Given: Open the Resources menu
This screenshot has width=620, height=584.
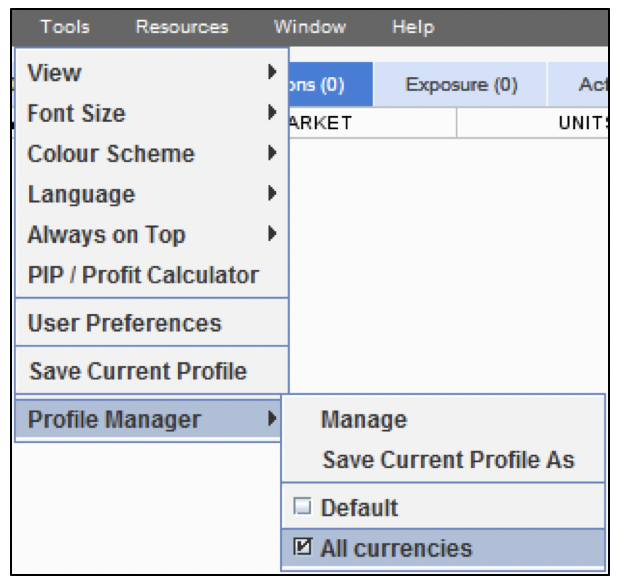Looking at the screenshot, I should (x=181, y=27).
